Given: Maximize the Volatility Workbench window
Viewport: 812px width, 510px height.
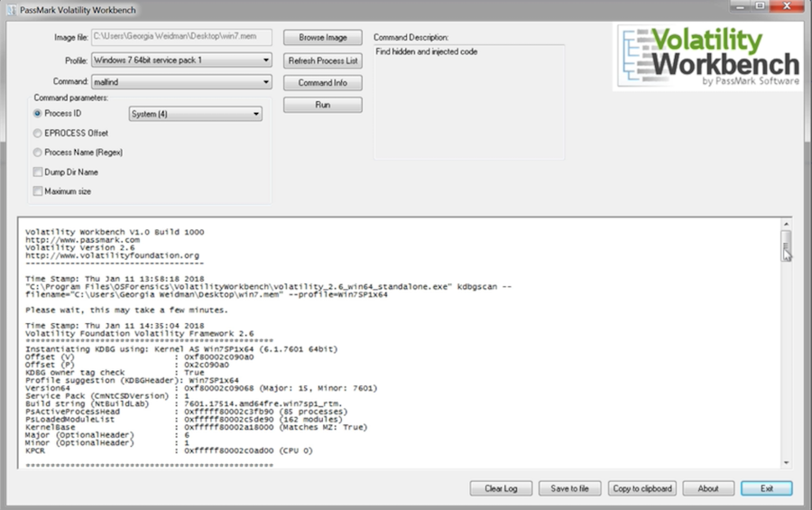Looking at the screenshot, I should tap(760, 6).
